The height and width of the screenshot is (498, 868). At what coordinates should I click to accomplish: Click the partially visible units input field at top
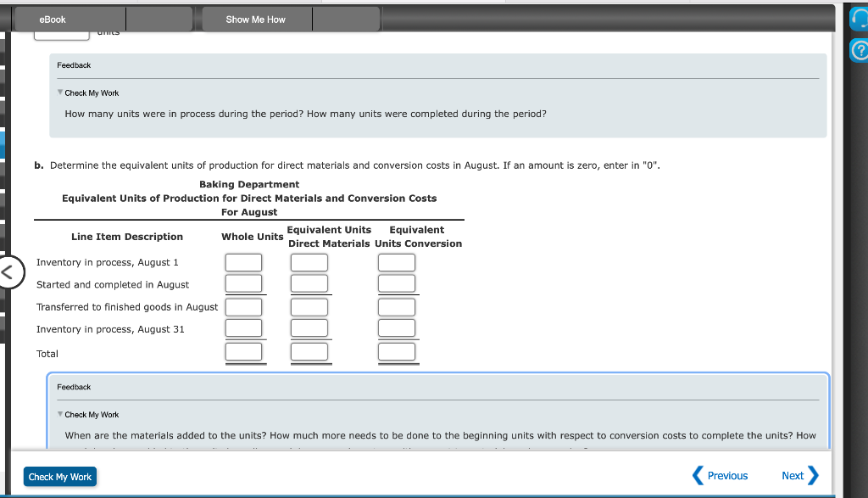[x=61, y=36]
